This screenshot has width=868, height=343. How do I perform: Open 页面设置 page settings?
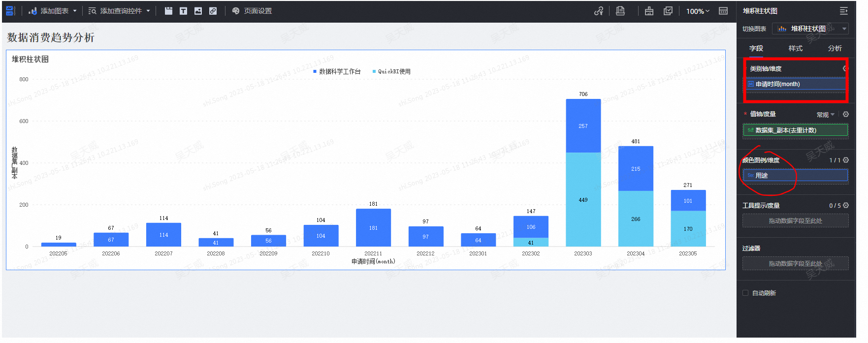coord(252,11)
